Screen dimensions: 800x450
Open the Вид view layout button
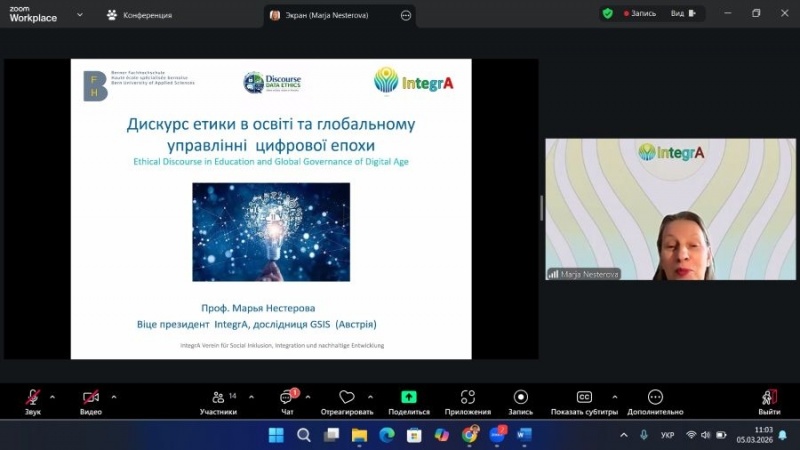click(x=682, y=14)
